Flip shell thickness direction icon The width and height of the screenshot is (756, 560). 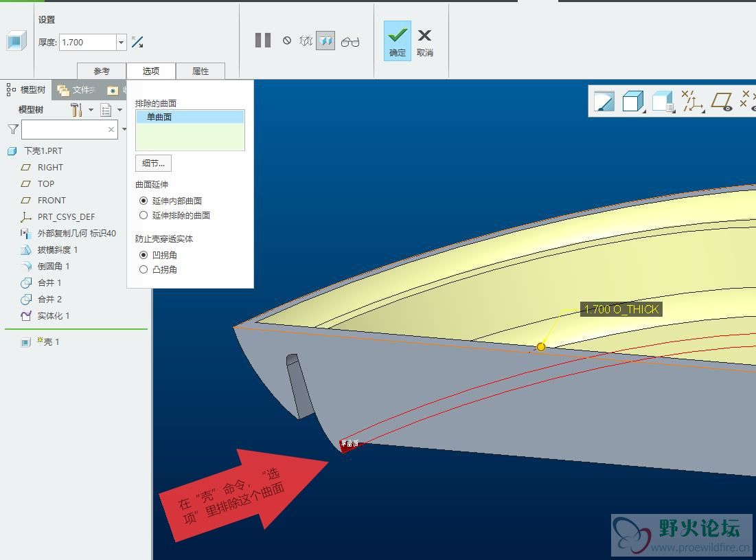137,42
